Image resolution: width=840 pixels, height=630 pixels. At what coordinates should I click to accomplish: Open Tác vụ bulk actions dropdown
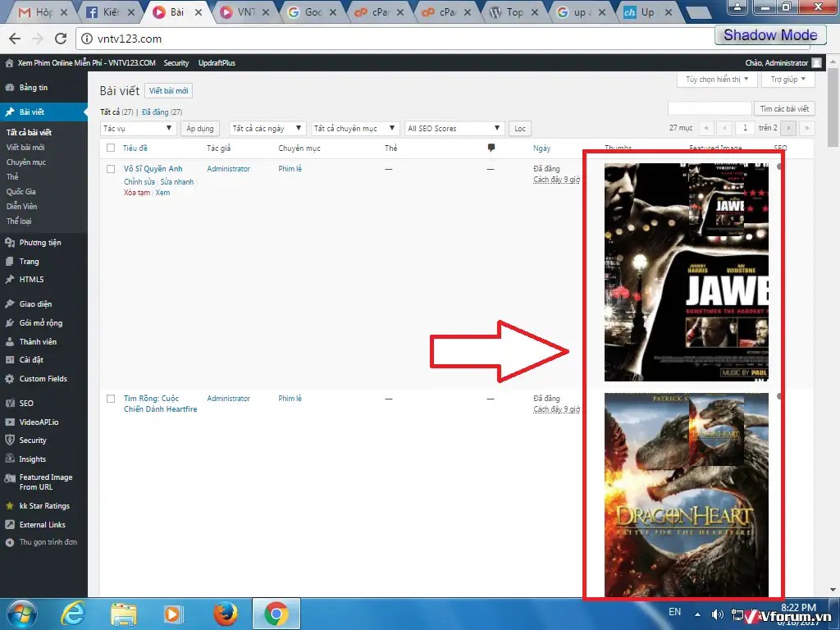coord(138,129)
